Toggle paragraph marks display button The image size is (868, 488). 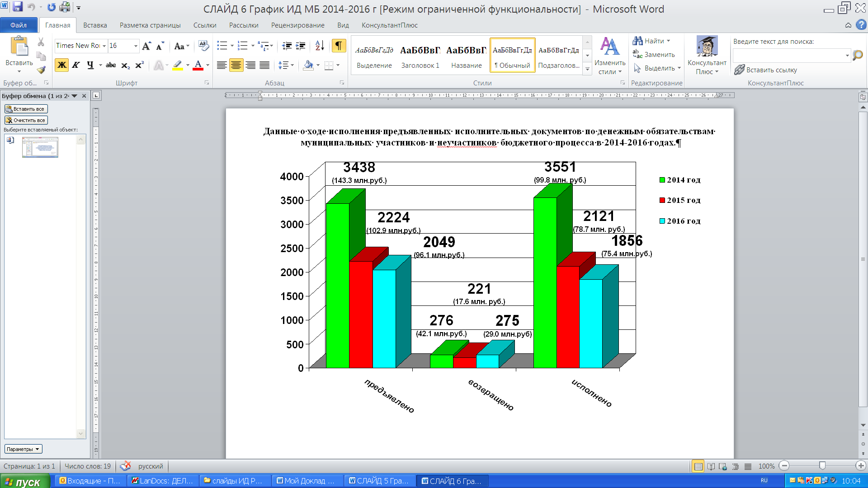pyautogui.click(x=339, y=46)
